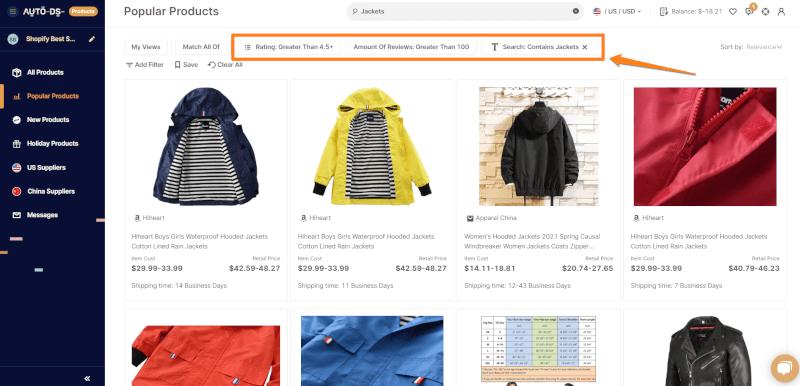Click the supplier icon next to Apparel China
800x386 pixels.
tap(470, 218)
